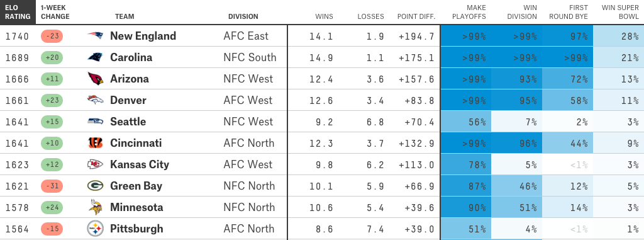Viewport: 644px width, 240px height.
Task: Select the Green Bay team name
Action: 136,186
